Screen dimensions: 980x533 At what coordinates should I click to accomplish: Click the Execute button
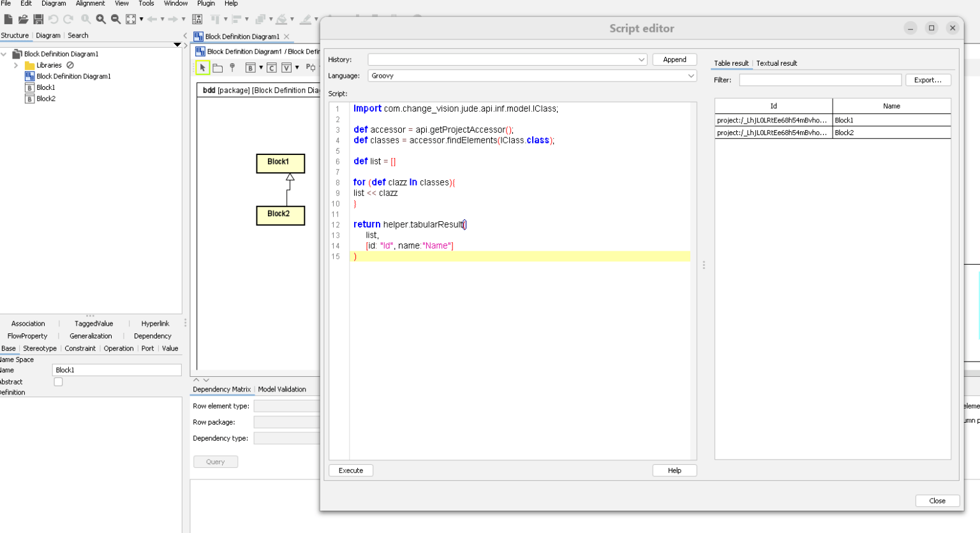tap(350, 470)
